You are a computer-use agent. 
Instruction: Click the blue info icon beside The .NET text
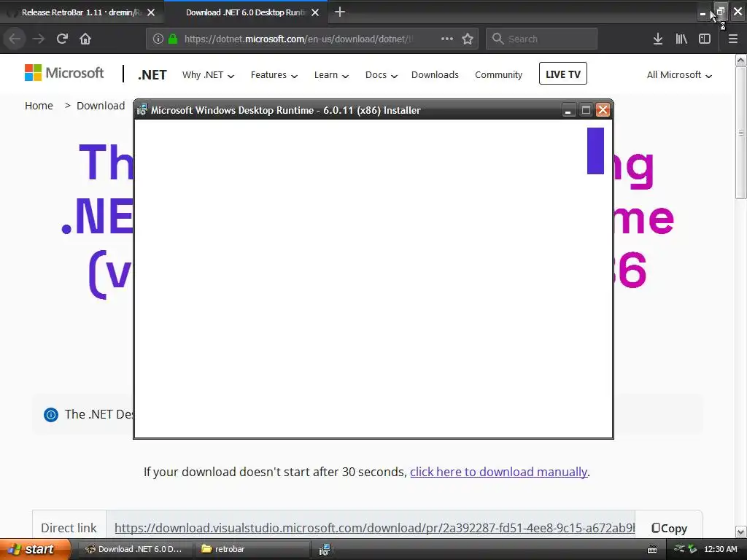point(51,415)
